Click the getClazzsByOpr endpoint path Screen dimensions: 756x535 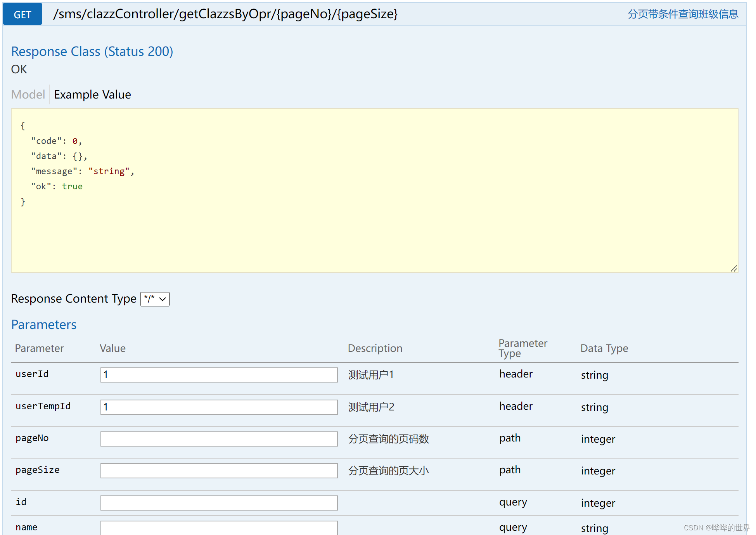click(x=225, y=14)
